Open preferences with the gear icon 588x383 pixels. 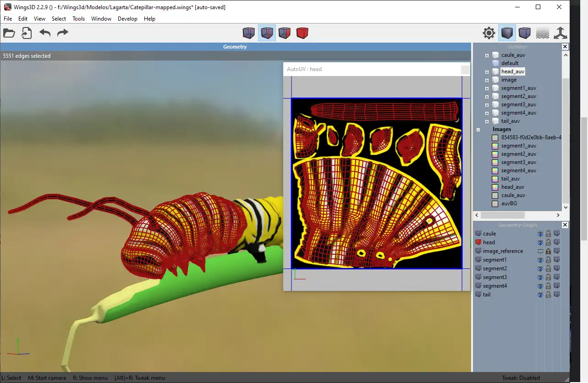[x=489, y=33]
